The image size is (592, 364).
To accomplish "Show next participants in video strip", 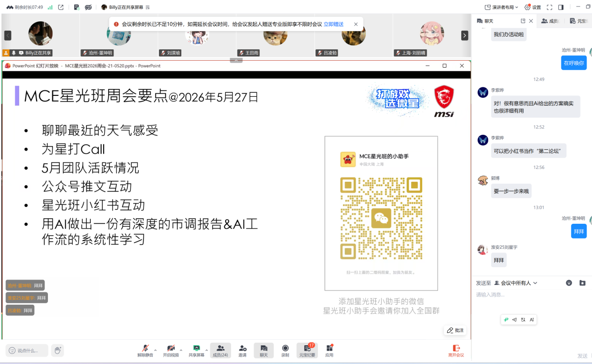I will point(465,35).
